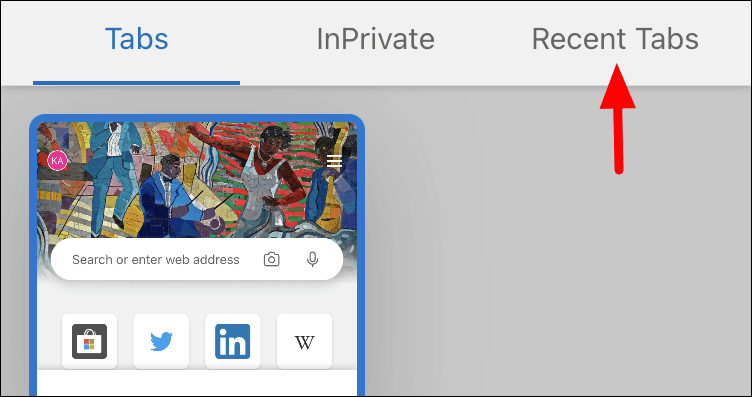Select the open tab preview card
752x397 pixels.
pos(197,256)
